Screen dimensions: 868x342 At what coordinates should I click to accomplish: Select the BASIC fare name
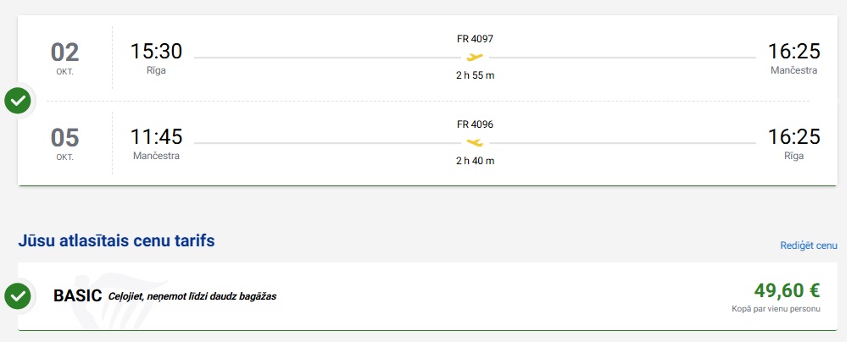pyautogui.click(x=77, y=295)
